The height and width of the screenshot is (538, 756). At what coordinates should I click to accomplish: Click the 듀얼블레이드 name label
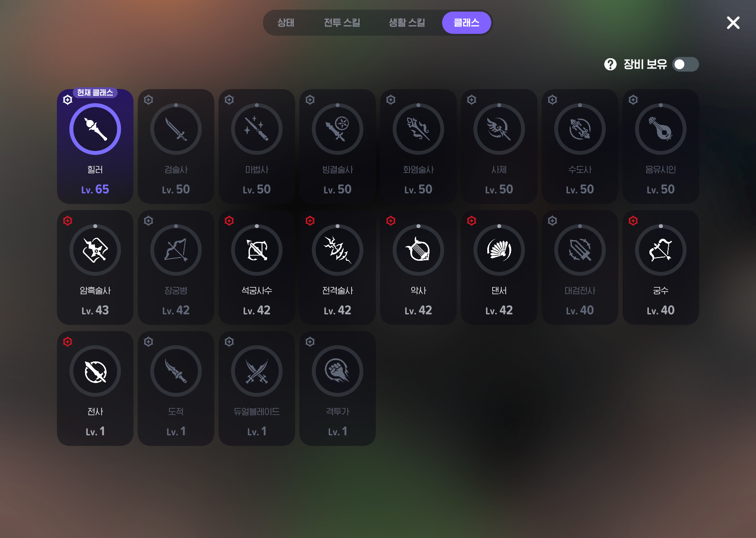click(257, 412)
